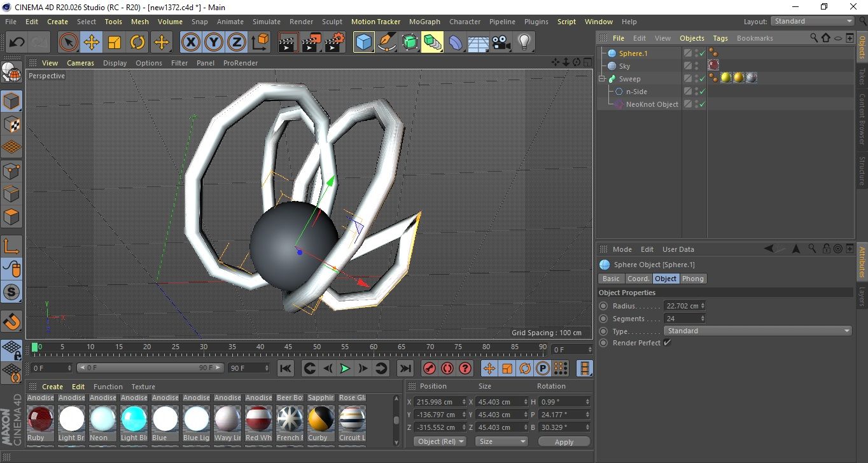The height and width of the screenshot is (463, 868).
Task: Open the viewport Cameras menu
Action: [x=80, y=63]
